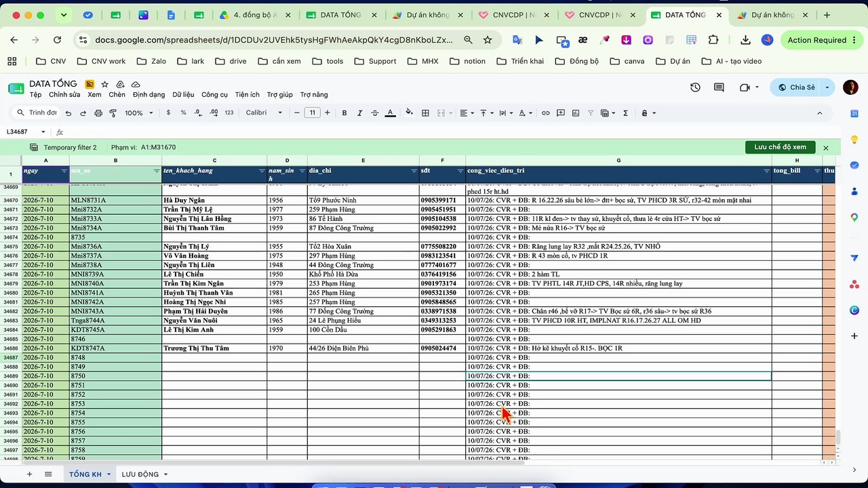Bookmark this page with the address bar star

(x=487, y=40)
